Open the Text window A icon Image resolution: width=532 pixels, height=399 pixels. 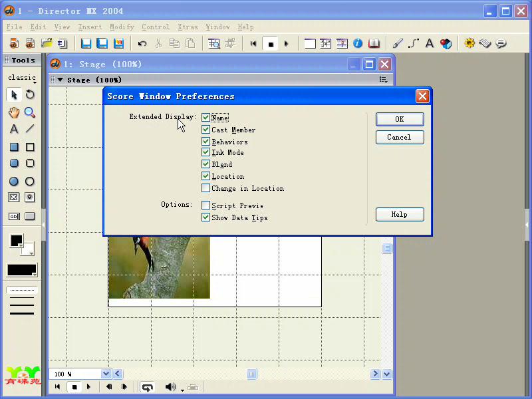tap(430, 43)
